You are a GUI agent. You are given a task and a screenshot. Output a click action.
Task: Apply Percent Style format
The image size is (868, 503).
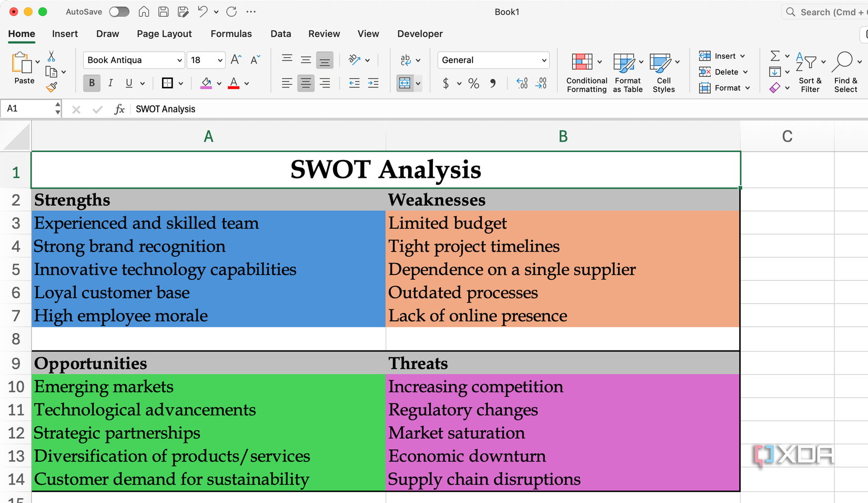click(x=473, y=83)
